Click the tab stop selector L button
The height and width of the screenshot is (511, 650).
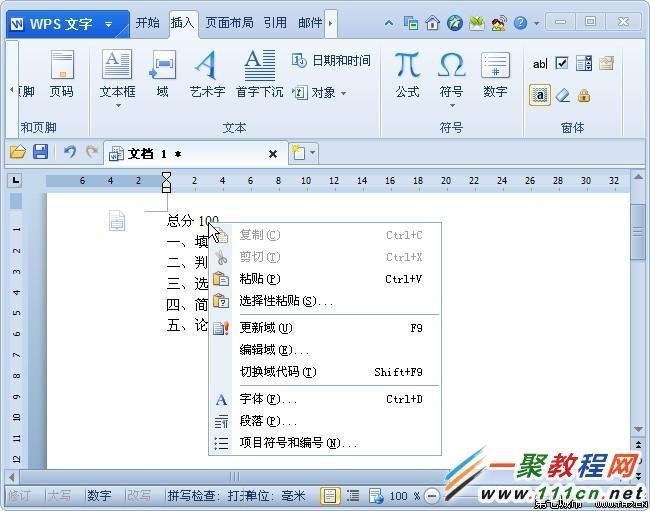(x=15, y=180)
